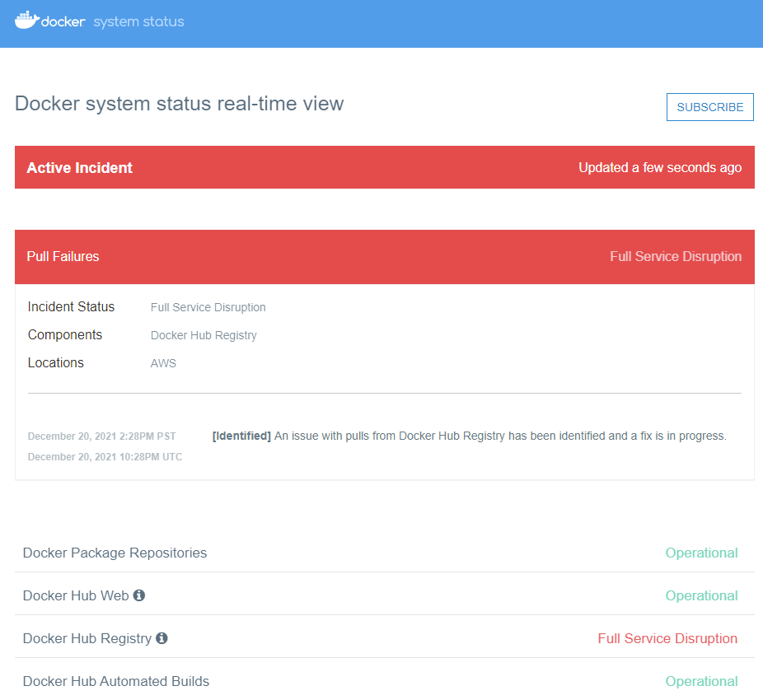Click the 'Docker system status real-time view' heading

tap(180, 104)
